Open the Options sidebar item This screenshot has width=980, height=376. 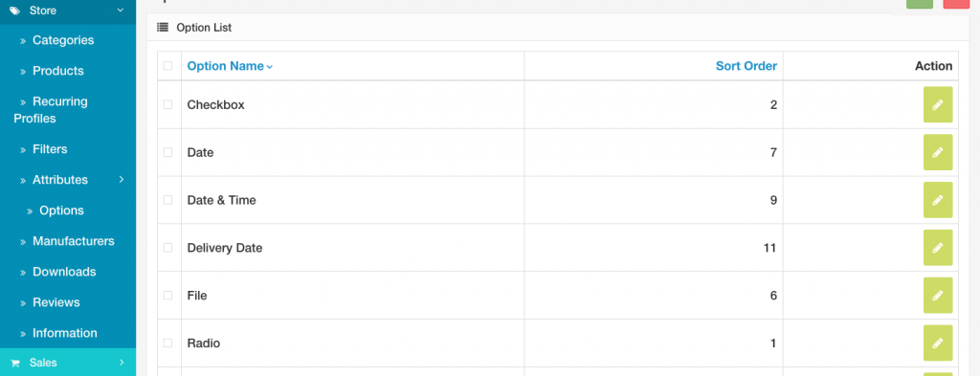click(x=61, y=211)
